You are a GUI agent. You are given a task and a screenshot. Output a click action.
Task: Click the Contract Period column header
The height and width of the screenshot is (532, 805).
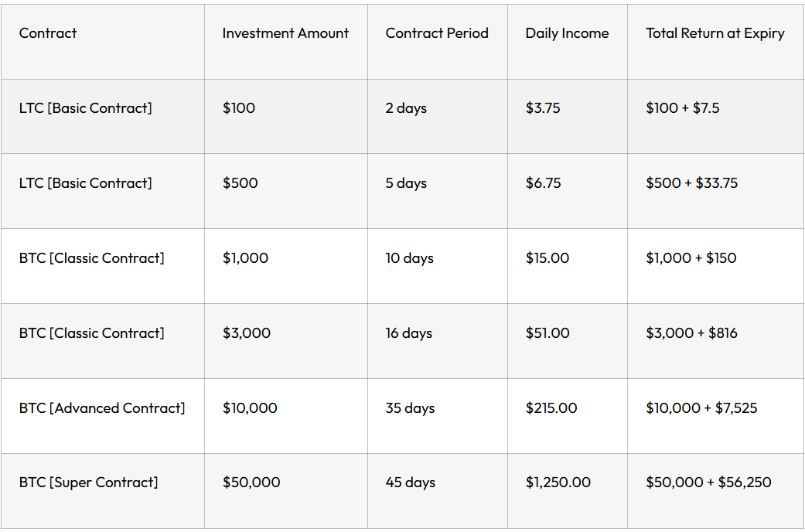(x=437, y=33)
